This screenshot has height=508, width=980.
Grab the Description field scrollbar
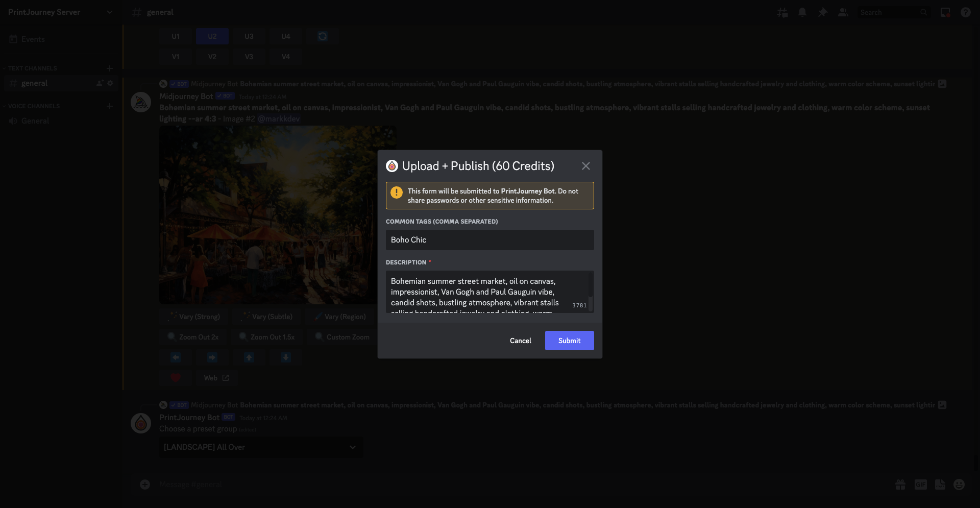point(591,285)
